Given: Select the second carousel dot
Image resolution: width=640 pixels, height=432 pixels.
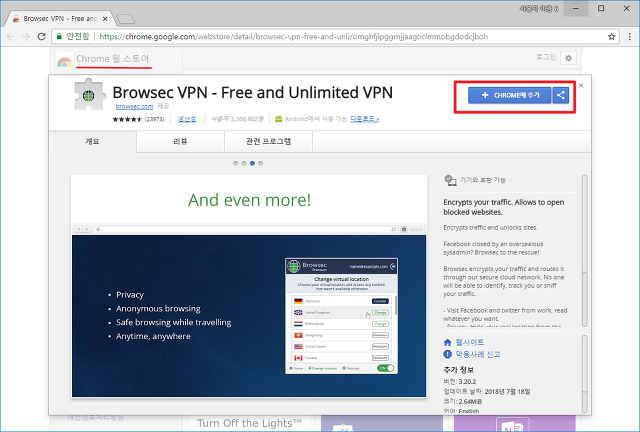Looking at the screenshot, I should (244, 163).
